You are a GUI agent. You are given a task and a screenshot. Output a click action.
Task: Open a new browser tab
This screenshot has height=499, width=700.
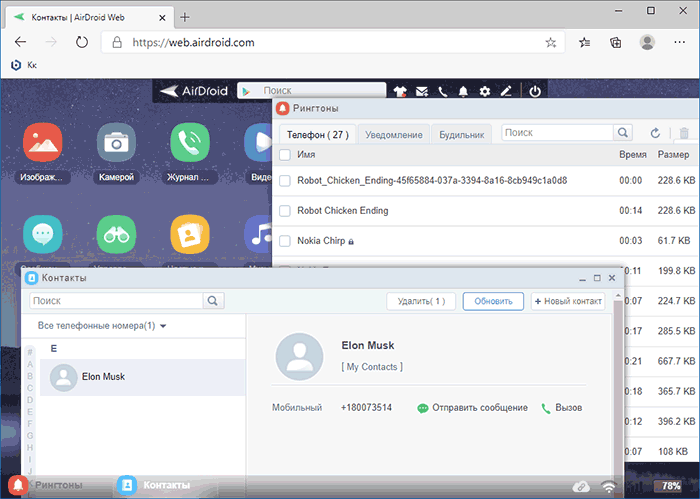185,17
